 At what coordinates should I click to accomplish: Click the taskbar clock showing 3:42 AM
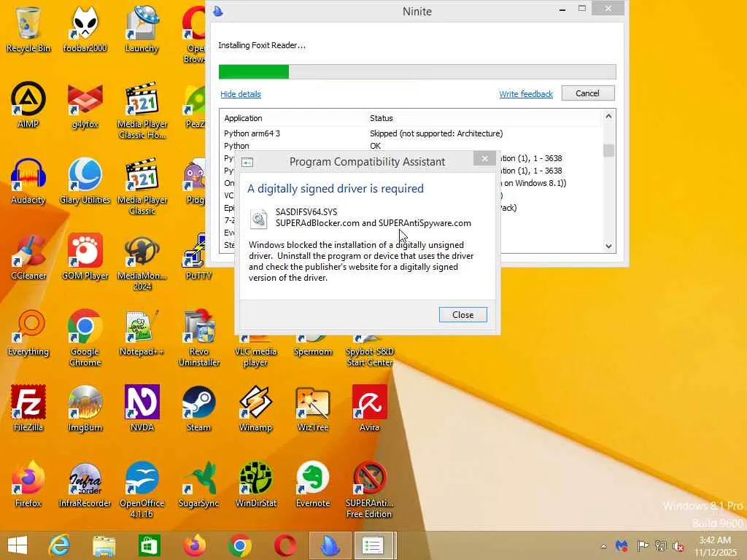coord(715,546)
